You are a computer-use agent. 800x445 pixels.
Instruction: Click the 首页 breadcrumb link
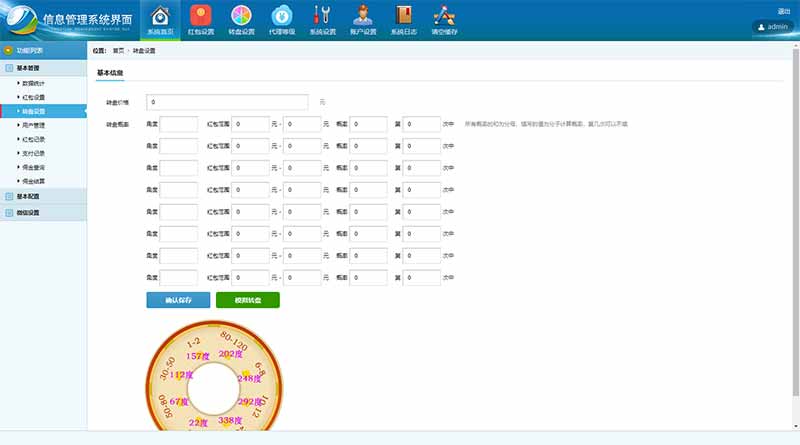click(119, 50)
